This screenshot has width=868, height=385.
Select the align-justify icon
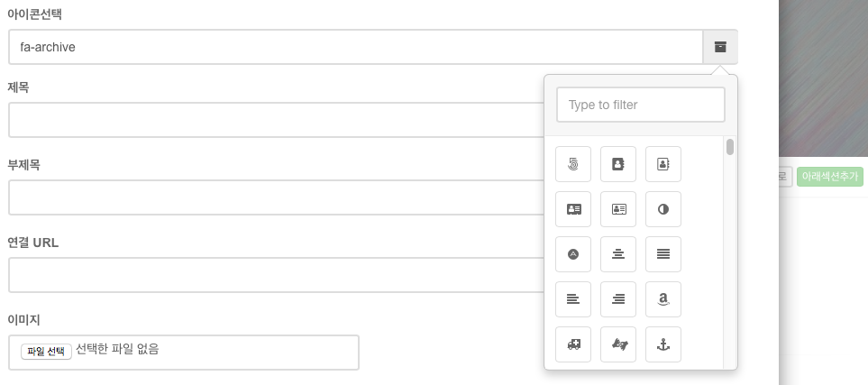click(x=663, y=254)
